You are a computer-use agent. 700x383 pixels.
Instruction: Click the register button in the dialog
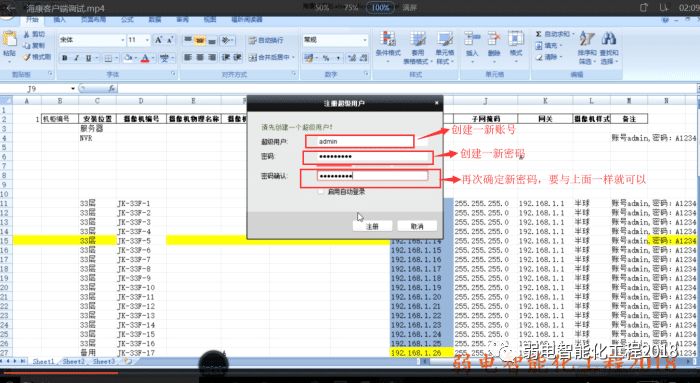tap(372, 226)
